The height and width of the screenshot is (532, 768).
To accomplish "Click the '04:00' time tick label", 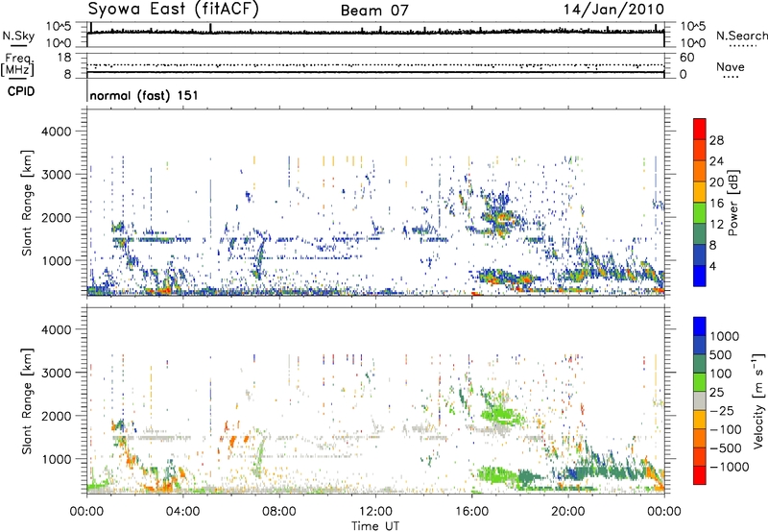I will pyautogui.click(x=182, y=512).
